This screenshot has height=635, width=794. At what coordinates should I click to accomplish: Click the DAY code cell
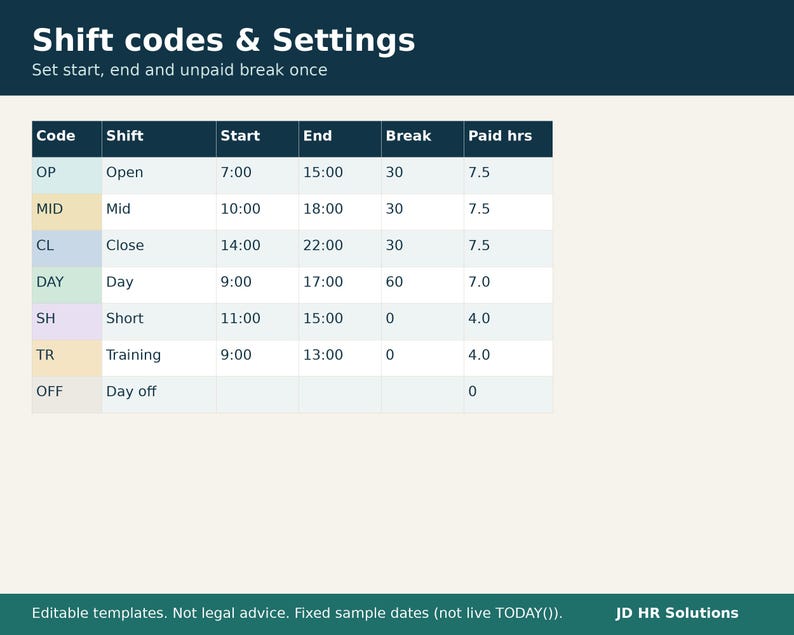pos(67,285)
